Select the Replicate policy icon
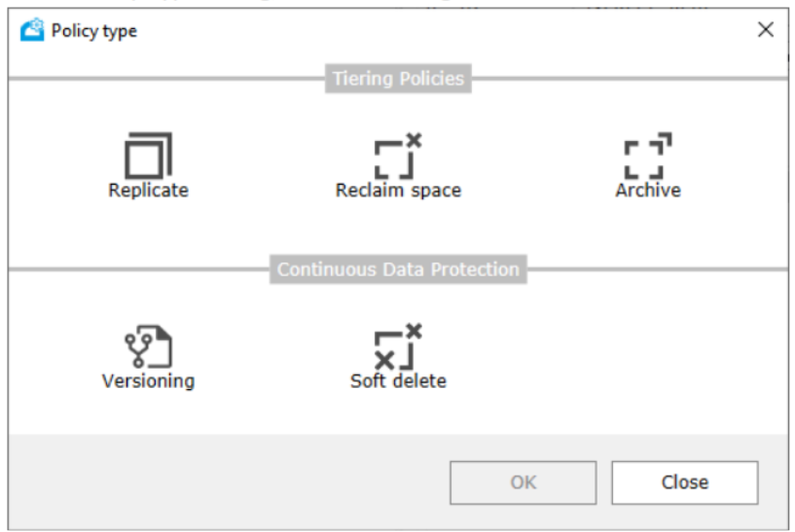 (149, 156)
